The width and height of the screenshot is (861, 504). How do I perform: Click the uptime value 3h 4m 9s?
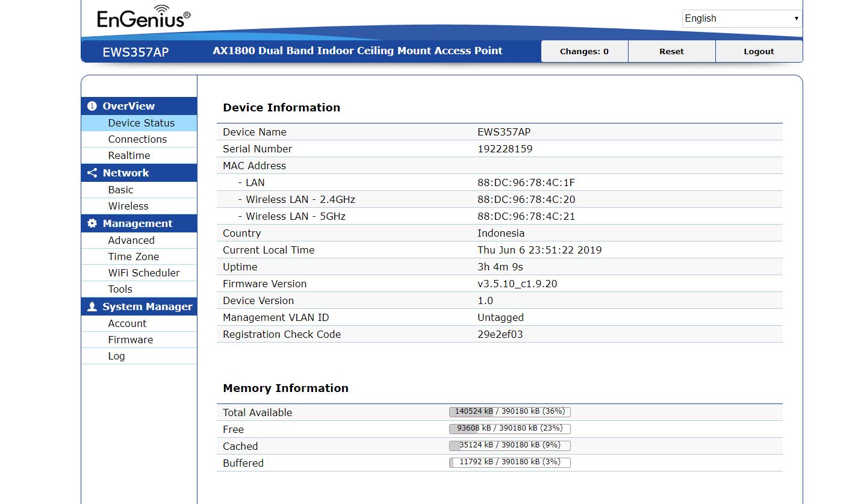500,267
